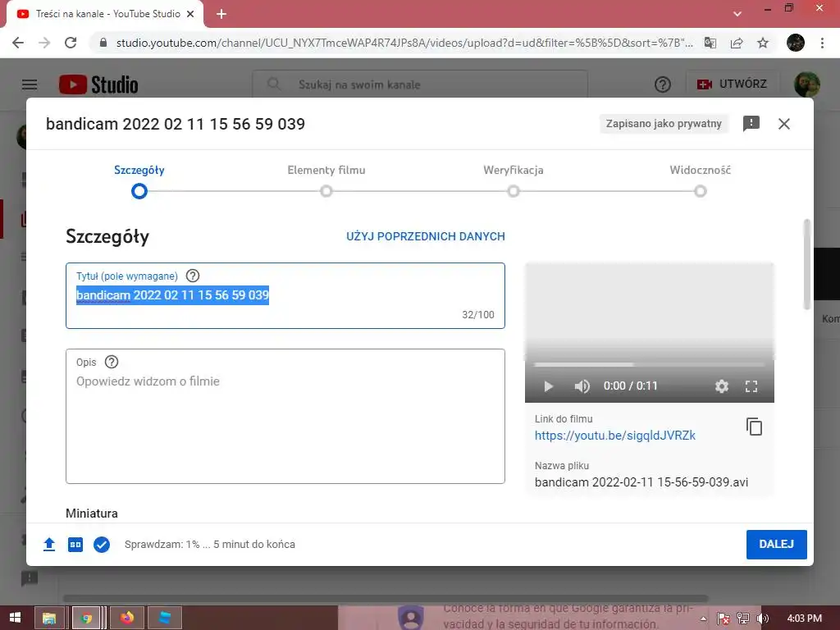
Task: Open the help icon in Studio header
Action: click(x=663, y=84)
